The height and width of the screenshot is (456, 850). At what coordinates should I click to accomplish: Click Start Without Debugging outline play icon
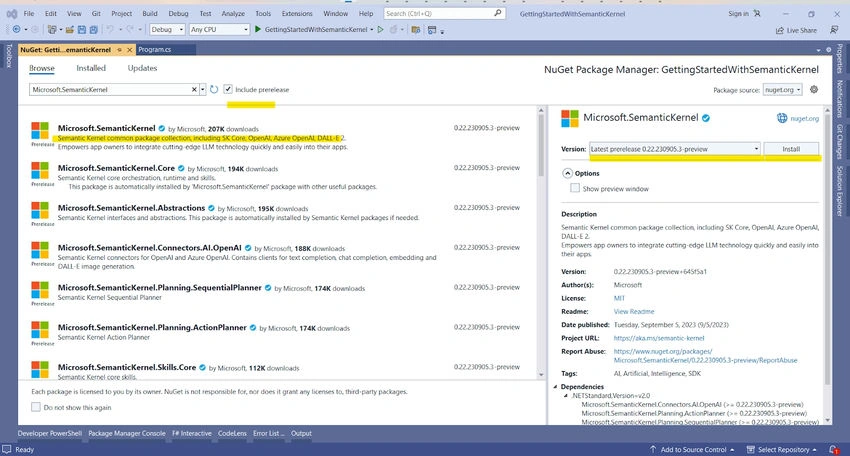pyautogui.click(x=381, y=29)
